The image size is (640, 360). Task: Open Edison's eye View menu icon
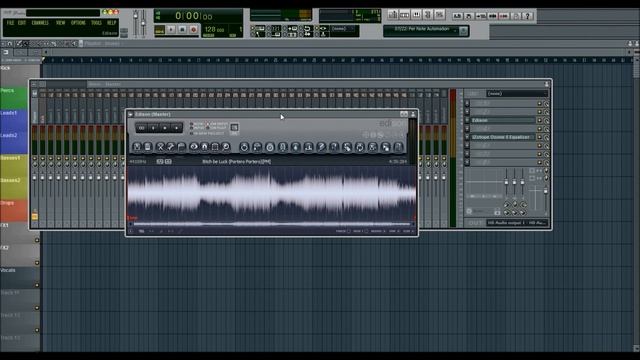(194, 147)
